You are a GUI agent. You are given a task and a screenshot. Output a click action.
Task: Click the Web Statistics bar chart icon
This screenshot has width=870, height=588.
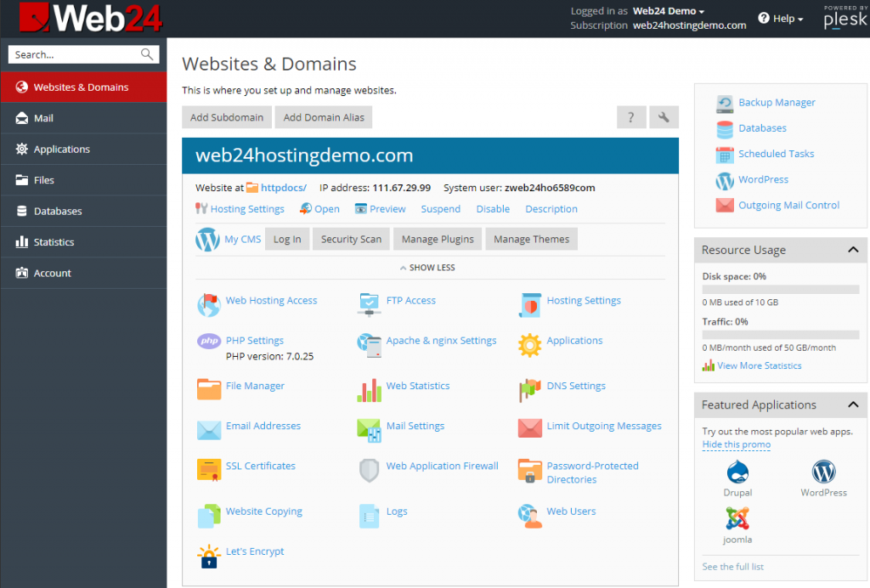369,390
